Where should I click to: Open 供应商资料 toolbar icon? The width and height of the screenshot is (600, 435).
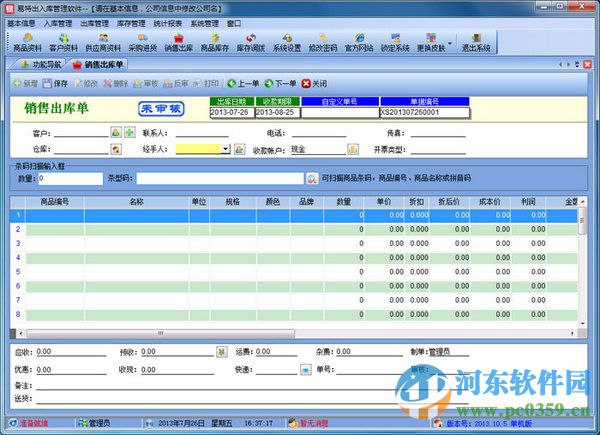(103, 42)
